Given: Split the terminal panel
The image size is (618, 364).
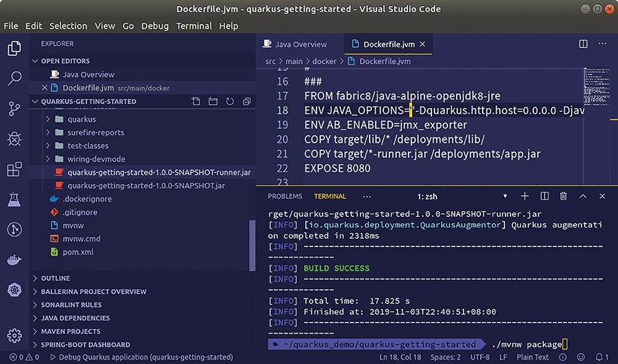Looking at the screenshot, I should point(544,196).
